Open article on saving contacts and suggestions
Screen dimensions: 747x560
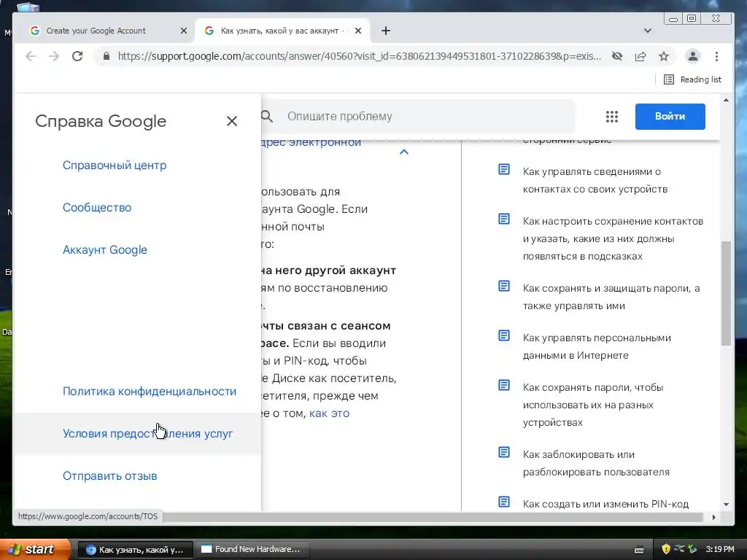point(613,238)
